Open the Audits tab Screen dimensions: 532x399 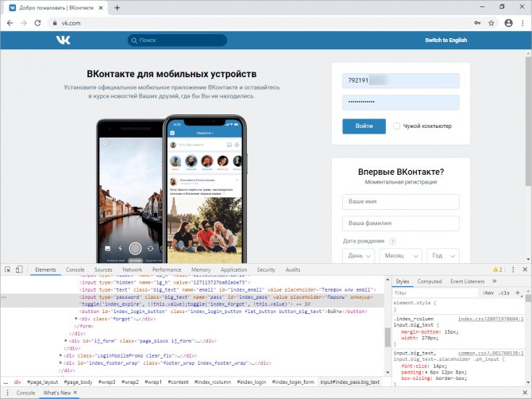pyautogui.click(x=293, y=269)
